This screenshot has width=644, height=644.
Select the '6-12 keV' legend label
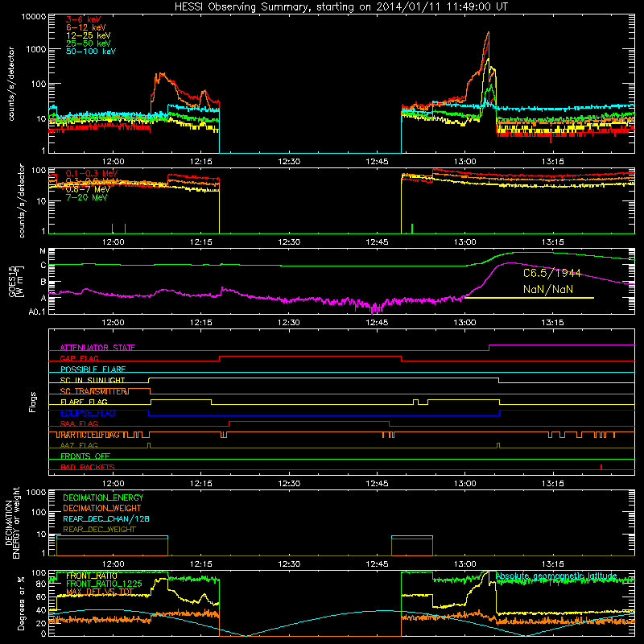click(x=85, y=27)
